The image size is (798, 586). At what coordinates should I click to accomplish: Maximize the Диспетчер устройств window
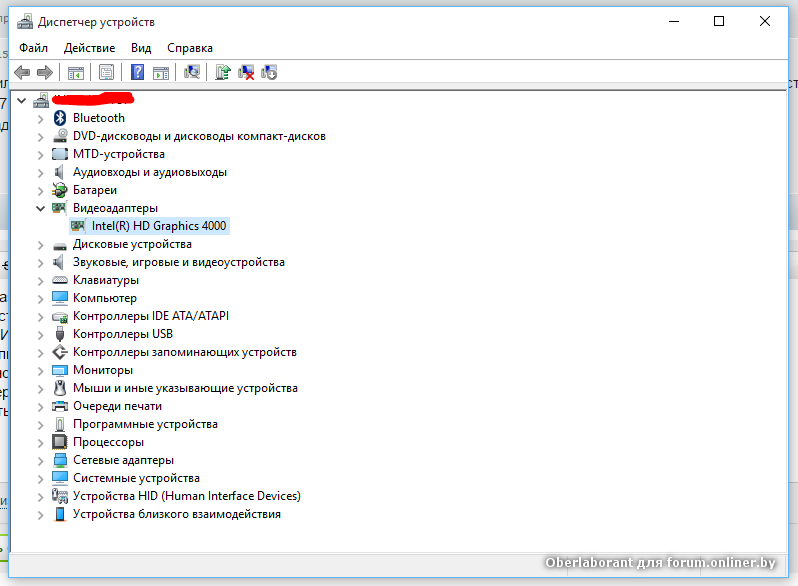[x=719, y=21]
